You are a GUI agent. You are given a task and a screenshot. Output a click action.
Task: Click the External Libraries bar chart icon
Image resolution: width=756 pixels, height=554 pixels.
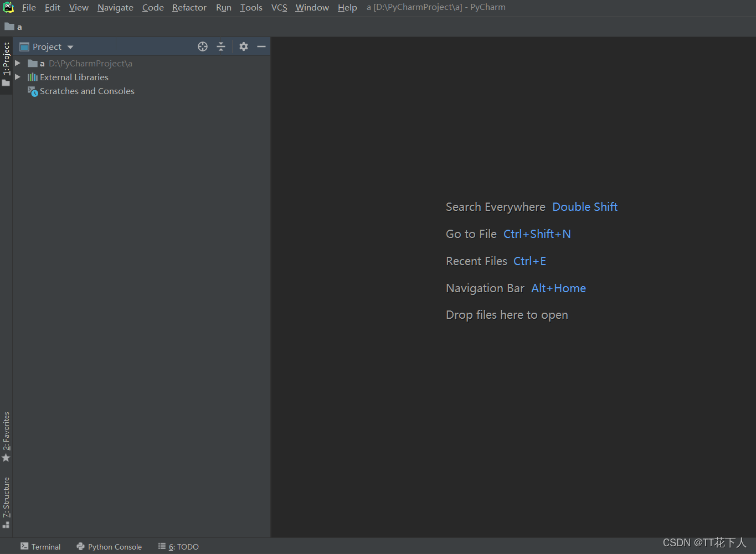click(x=33, y=77)
